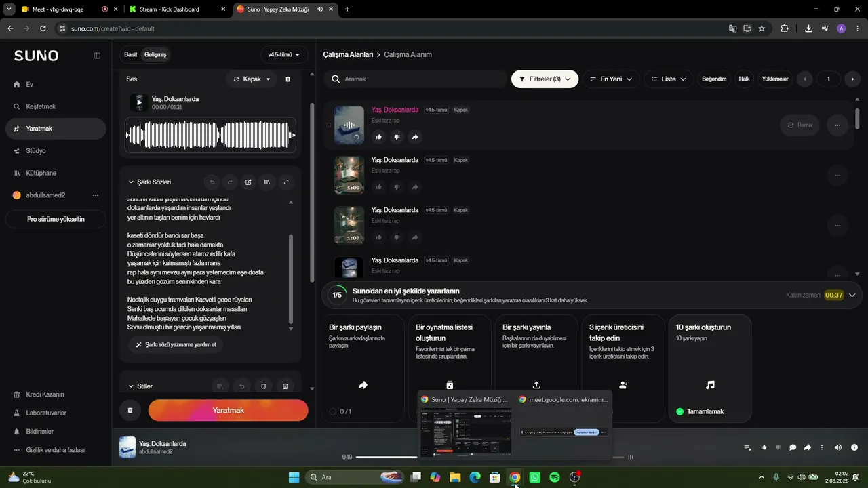Seek in the audio waveform of Ses
The image size is (868, 488).
210,136
